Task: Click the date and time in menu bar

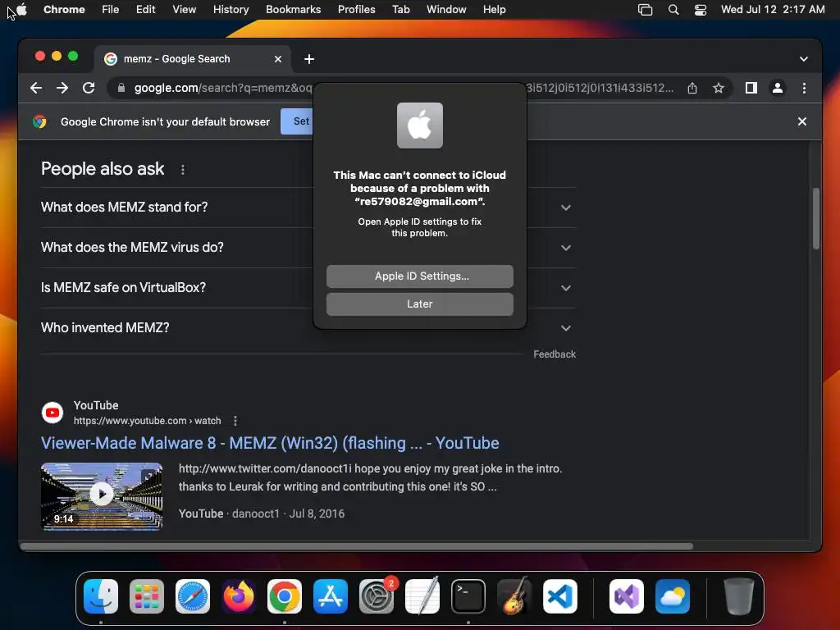Action: click(773, 10)
